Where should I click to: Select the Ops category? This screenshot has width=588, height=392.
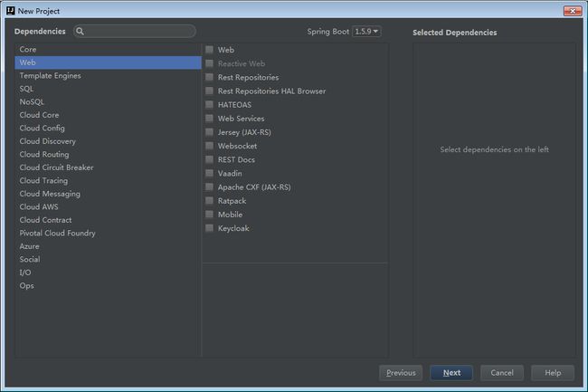coord(108,285)
